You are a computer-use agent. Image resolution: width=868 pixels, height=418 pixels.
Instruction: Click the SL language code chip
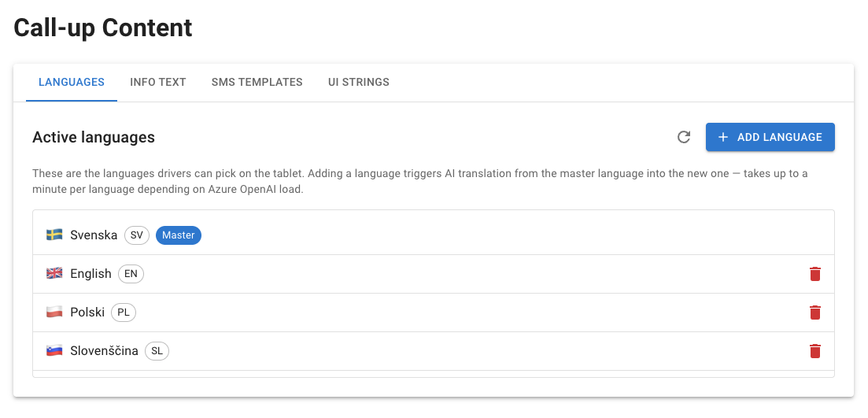pyautogui.click(x=157, y=351)
